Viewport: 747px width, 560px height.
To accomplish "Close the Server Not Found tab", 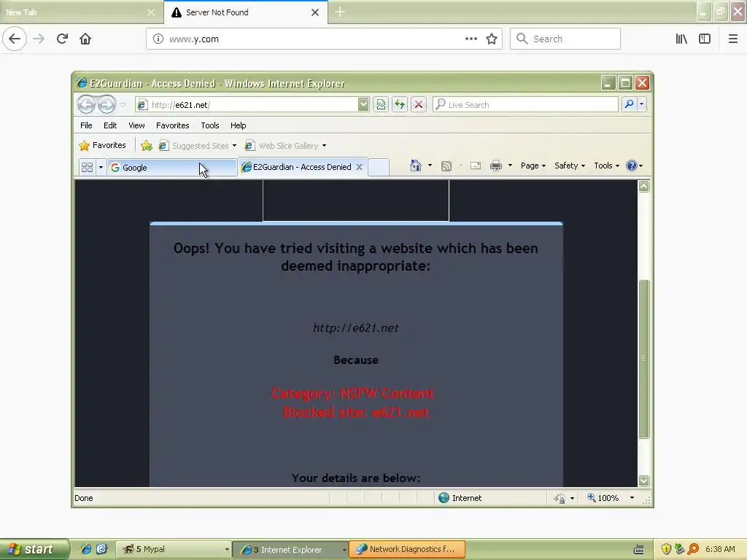I will pyautogui.click(x=315, y=12).
